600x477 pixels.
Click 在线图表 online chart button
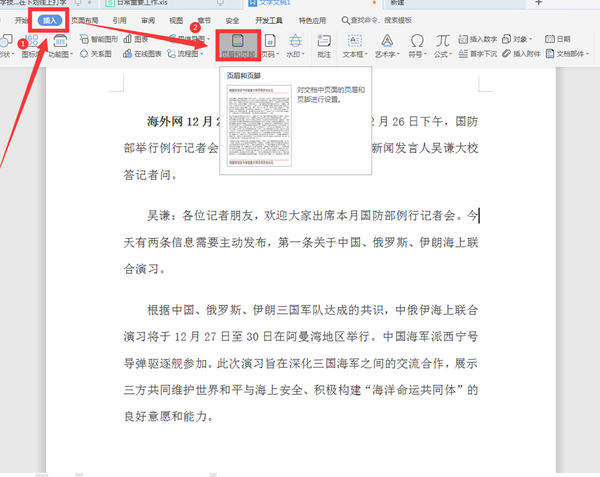[142, 54]
